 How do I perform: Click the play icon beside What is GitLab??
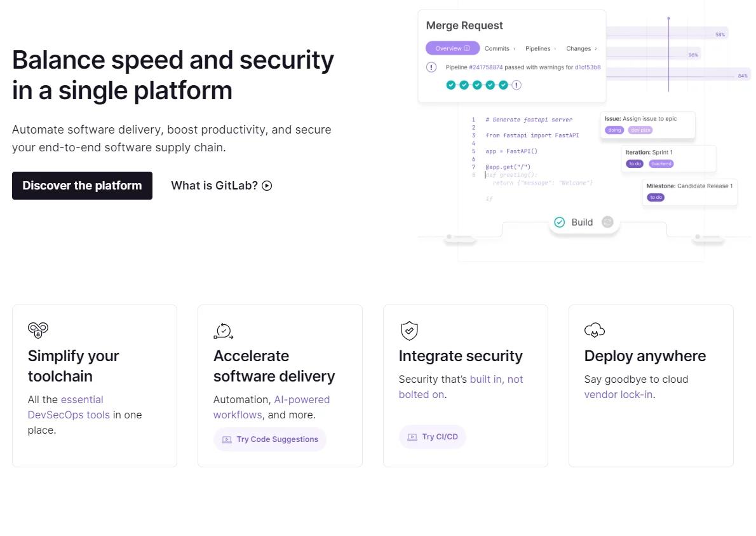coord(267,186)
